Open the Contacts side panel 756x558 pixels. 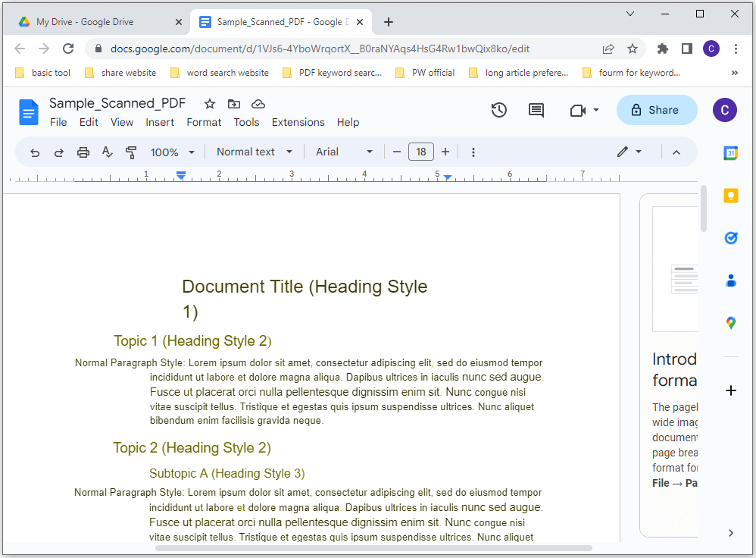(730, 281)
